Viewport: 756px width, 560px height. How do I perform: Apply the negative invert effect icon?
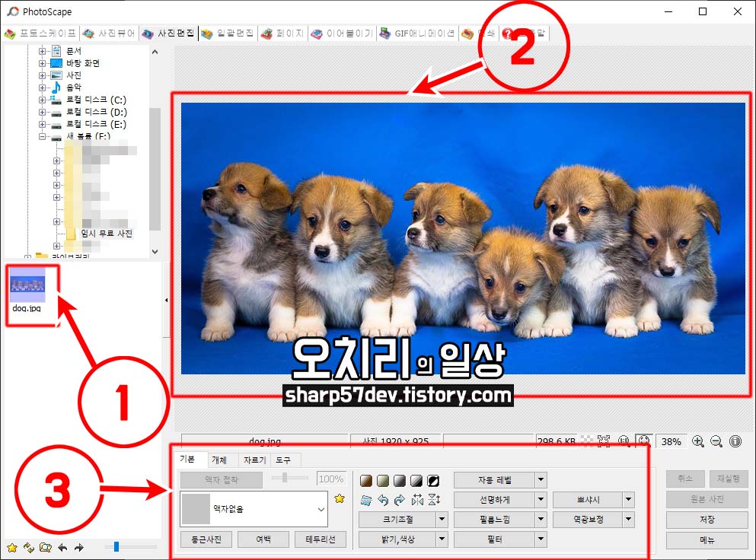(x=433, y=480)
